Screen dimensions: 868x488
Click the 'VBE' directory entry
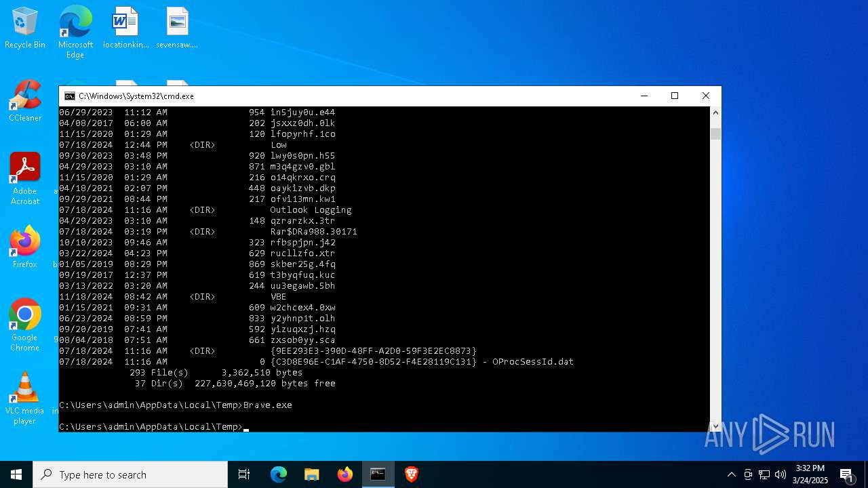[278, 297]
